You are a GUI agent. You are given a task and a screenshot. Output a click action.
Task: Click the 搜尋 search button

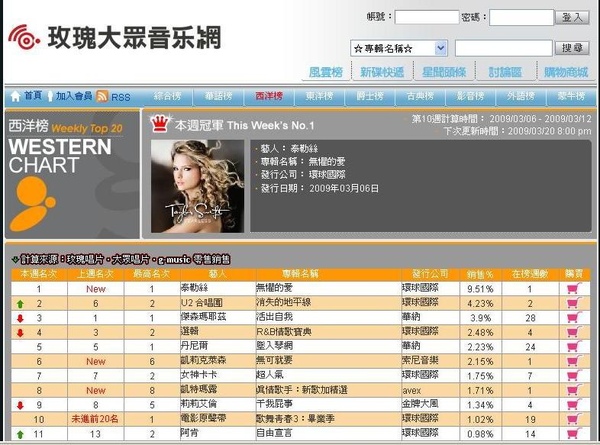click(572, 48)
